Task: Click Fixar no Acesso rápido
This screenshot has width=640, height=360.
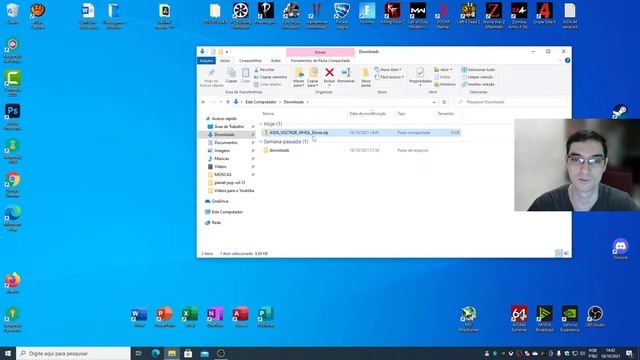Action: pyautogui.click(x=211, y=77)
